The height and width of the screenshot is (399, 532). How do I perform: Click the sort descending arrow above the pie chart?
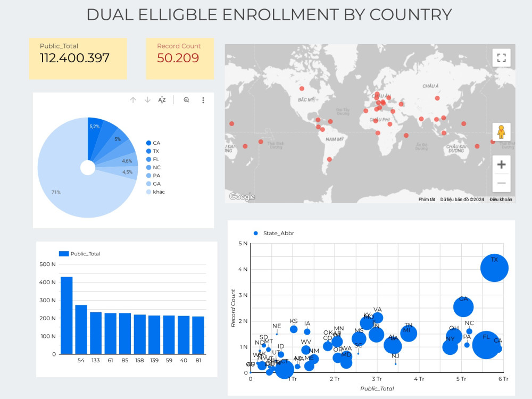(147, 99)
